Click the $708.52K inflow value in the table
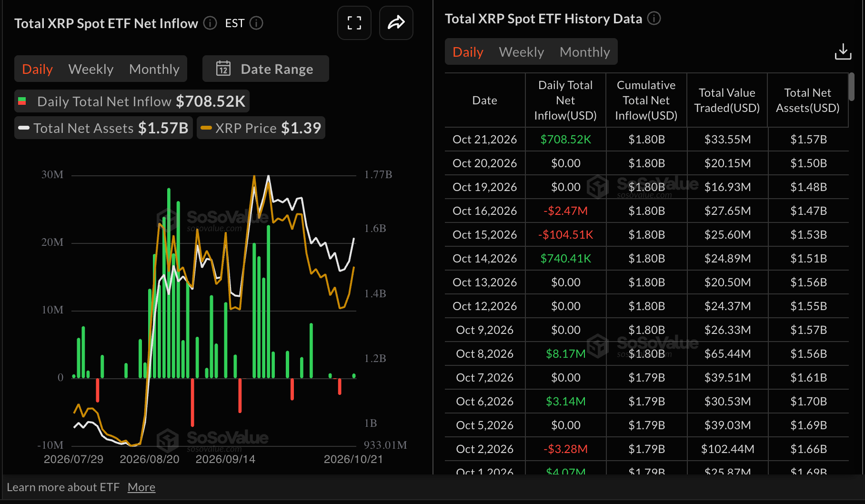Image resolution: width=865 pixels, height=504 pixels. [565, 139]
